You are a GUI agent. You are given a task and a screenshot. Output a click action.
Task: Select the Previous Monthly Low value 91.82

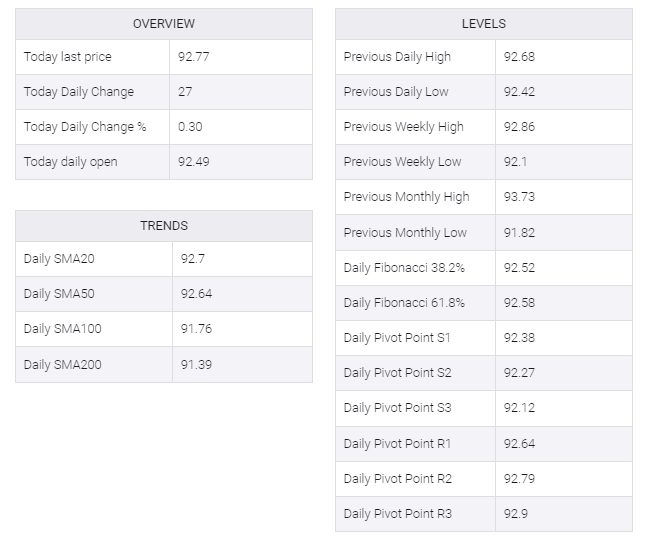(519, 233)
